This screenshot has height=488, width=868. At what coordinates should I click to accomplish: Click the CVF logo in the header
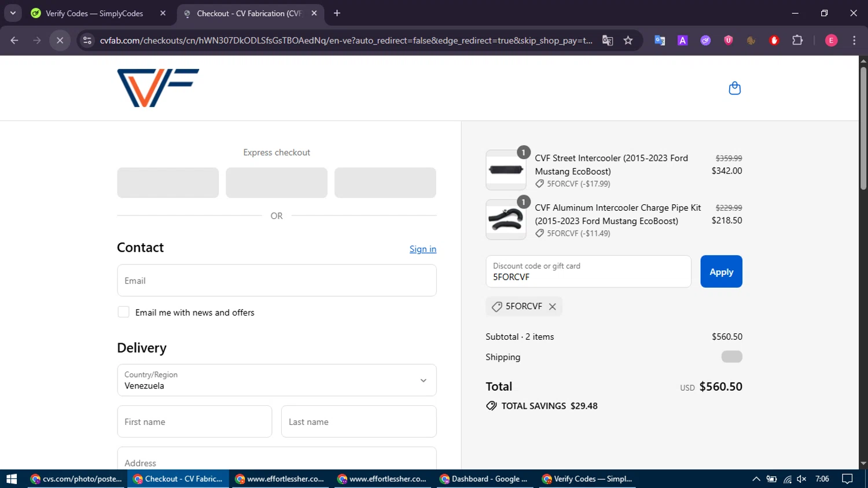click(158, 88)
